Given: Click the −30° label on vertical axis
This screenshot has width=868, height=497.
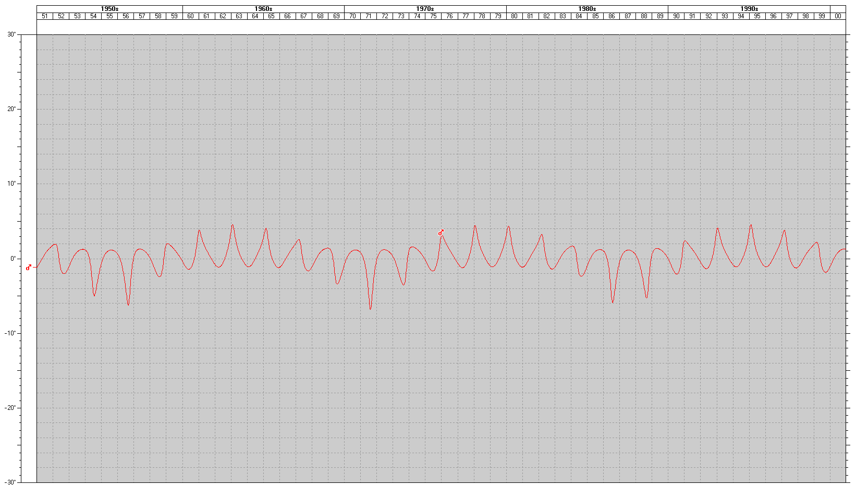Looking at the screenshot, I should coord(10,482).
